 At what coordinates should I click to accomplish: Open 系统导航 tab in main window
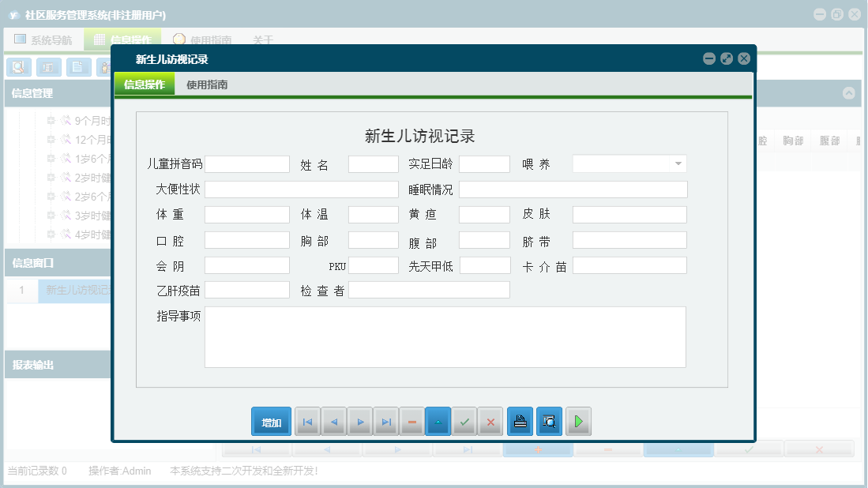[x=43, y=39]
